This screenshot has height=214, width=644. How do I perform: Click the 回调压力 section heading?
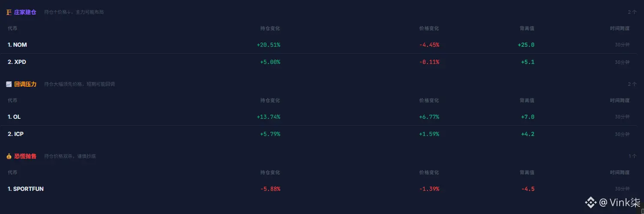pos(25,84)
